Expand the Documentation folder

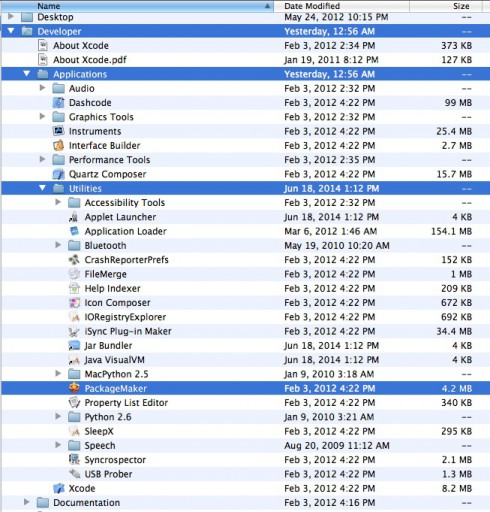(27, 502)
